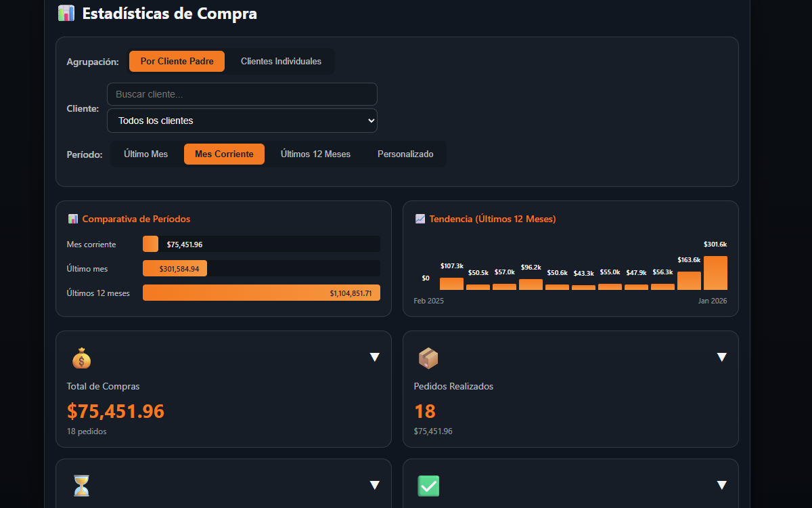
Task: Click the bar chart icon beside Estadísticas de Compra
Action: click(66, 13)
